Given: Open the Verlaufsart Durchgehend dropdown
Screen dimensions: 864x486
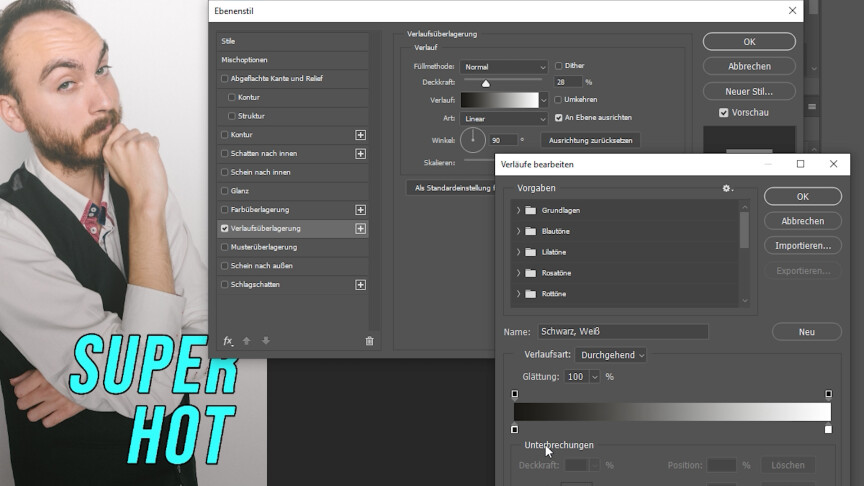Looking at the screenshot, I should coord(610,355).
